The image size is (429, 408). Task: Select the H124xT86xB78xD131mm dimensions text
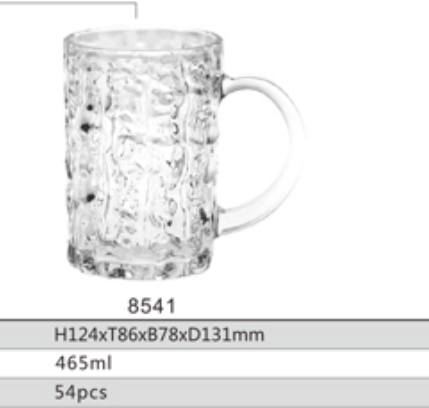(159, 334)
